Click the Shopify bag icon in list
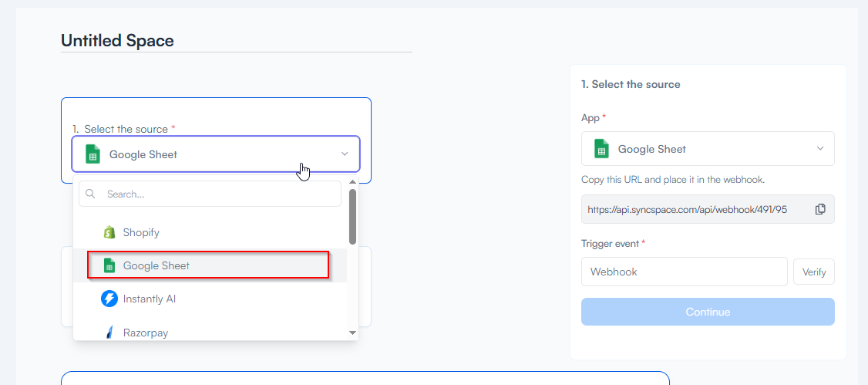Viewport: 868px width, 385px height. pyautogui.click(x=109, y=232)
